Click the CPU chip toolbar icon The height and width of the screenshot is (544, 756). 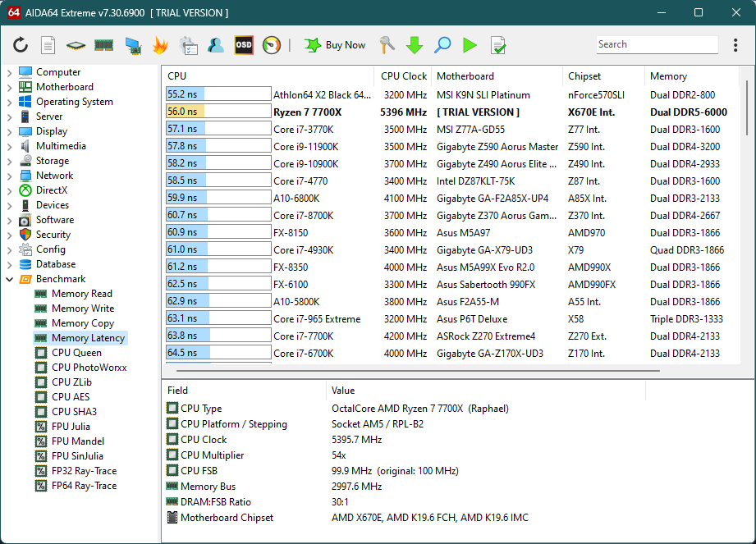[76, 45]
